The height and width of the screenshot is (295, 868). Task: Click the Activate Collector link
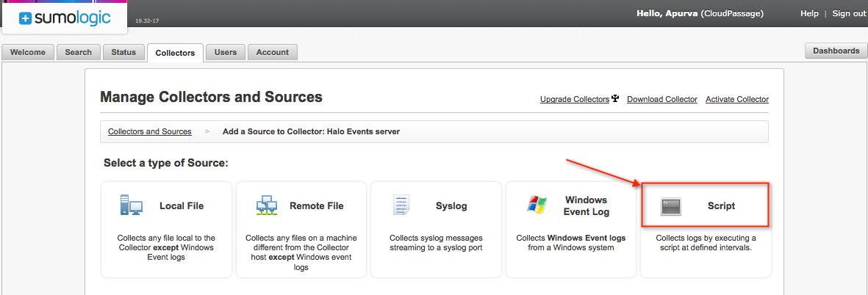(x=736, y=100)
